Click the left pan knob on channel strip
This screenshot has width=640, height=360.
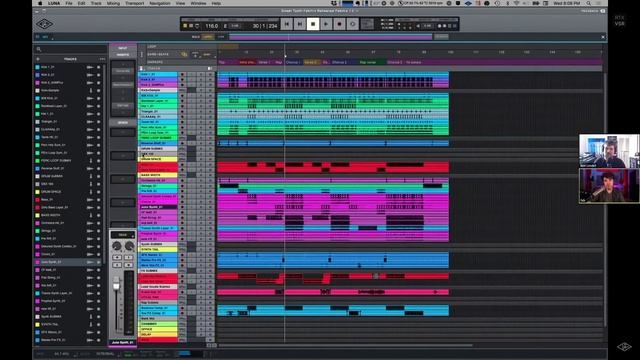[x=117, y=246]
